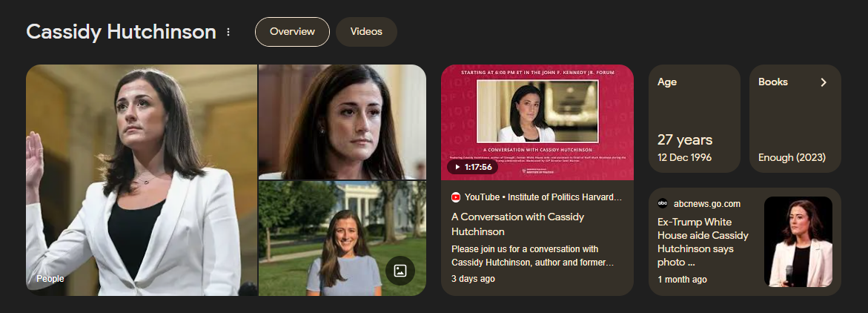Click the YouTube logo icon in the video card

(x=456, y=197)
